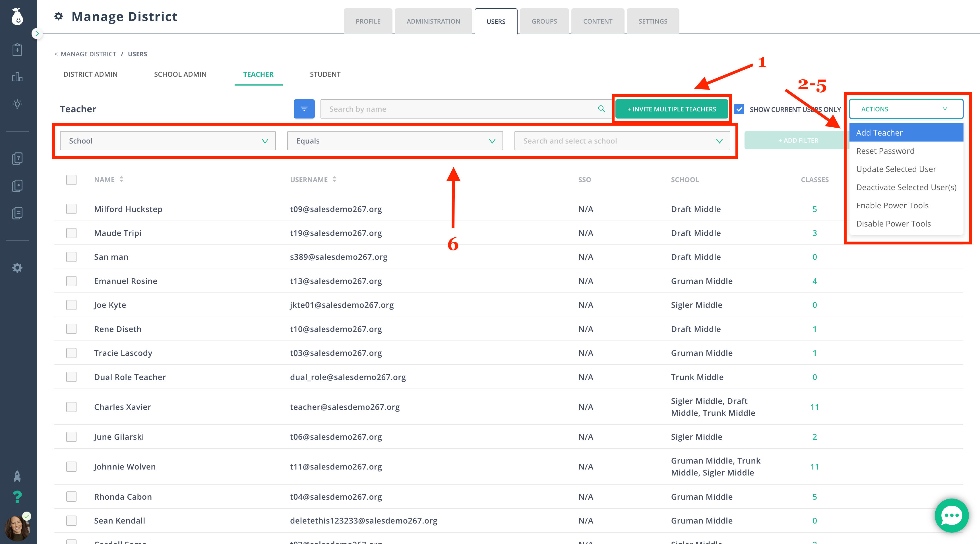
Task: Toggle Show Current Users Only checkbox
Action: click(739, 109)
